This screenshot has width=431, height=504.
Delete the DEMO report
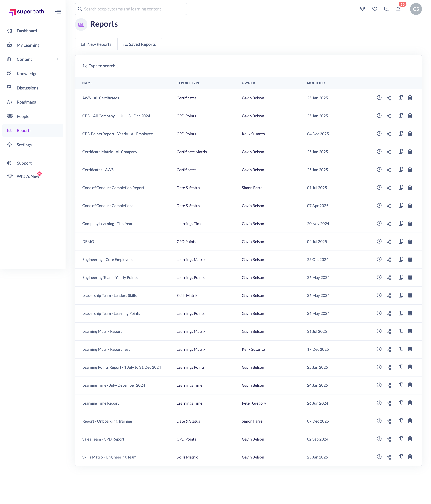point(410,241)
